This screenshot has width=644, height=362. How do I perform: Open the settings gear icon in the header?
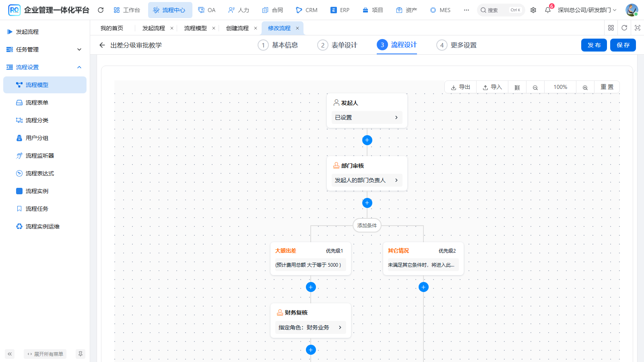pyautogui.click(x=533, y=10)
